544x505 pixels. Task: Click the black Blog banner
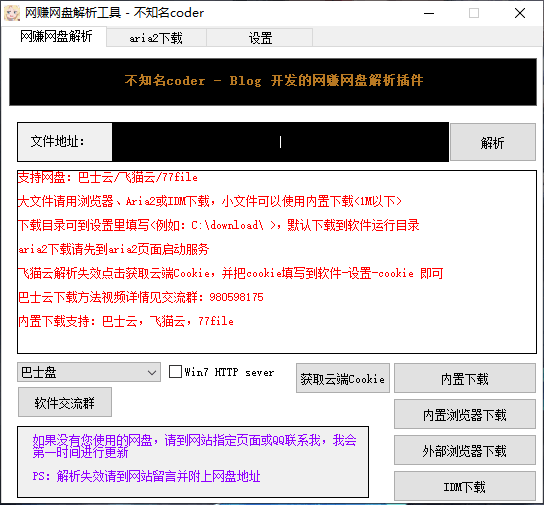pos(273,82)
